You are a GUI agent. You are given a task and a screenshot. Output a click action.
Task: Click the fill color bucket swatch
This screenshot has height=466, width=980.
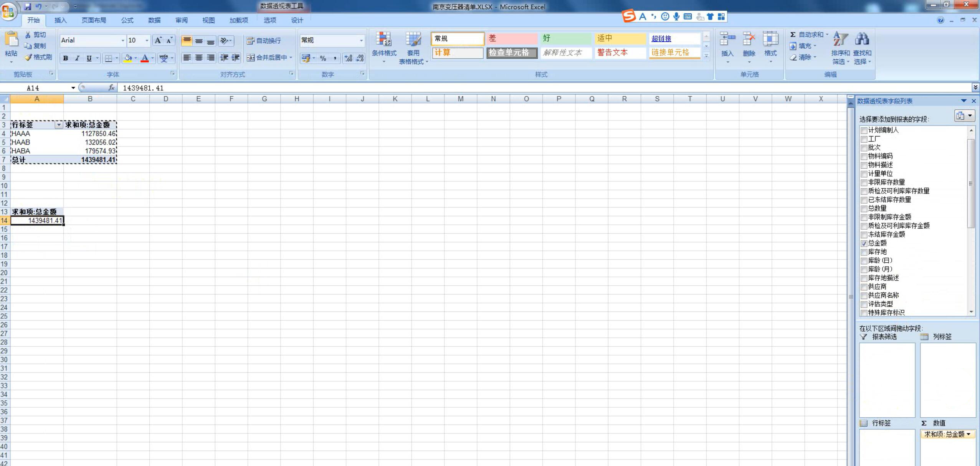pyautogui.click(x=128, y=58)
